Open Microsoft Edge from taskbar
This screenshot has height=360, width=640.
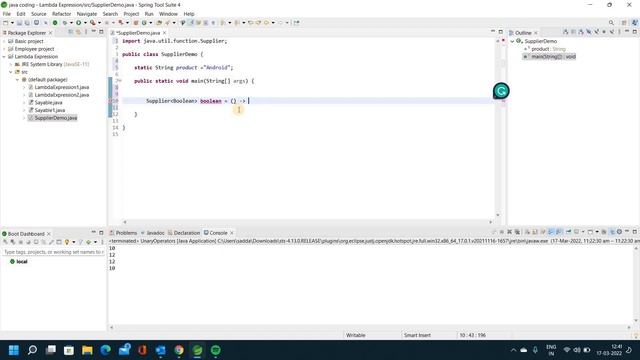pos(105,350)
